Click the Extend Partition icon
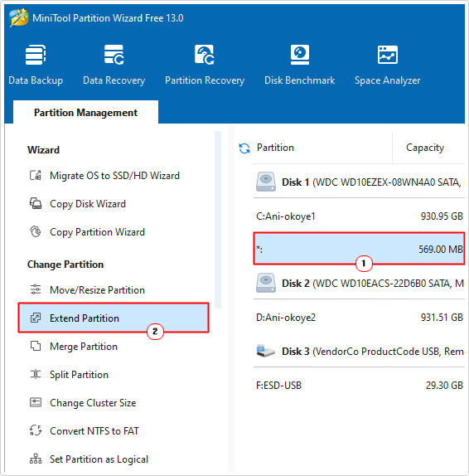Screen dimensions: 469x476 (x=36, y=318)
